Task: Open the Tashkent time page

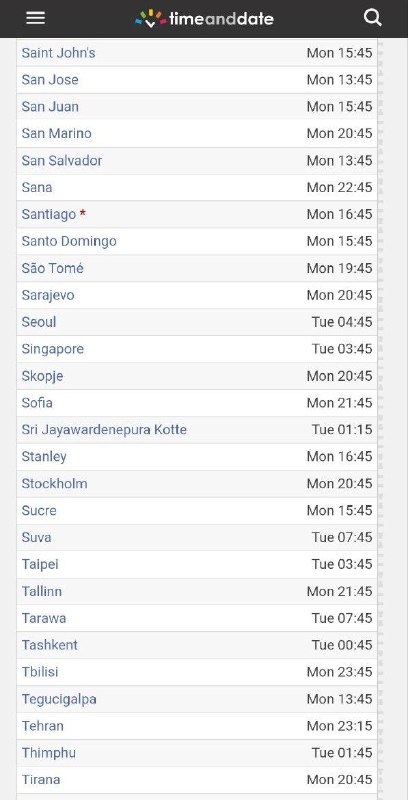Action: [49, 645]
